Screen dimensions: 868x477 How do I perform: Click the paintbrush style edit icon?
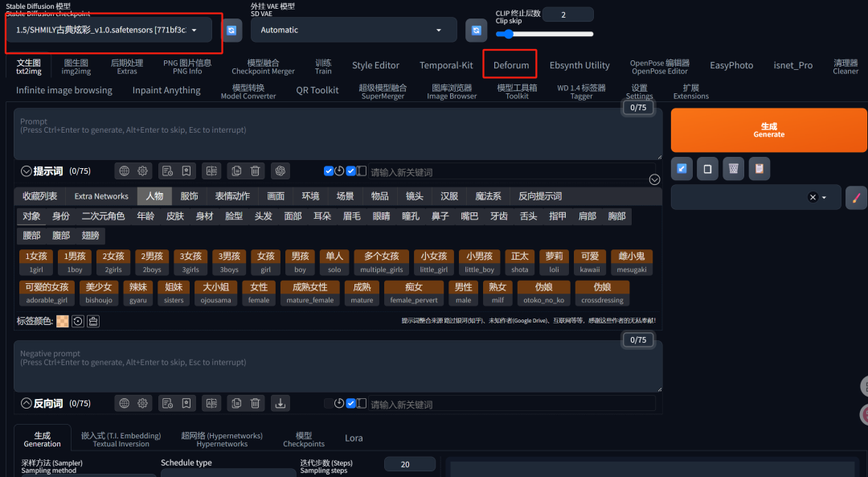coord(857,198)
